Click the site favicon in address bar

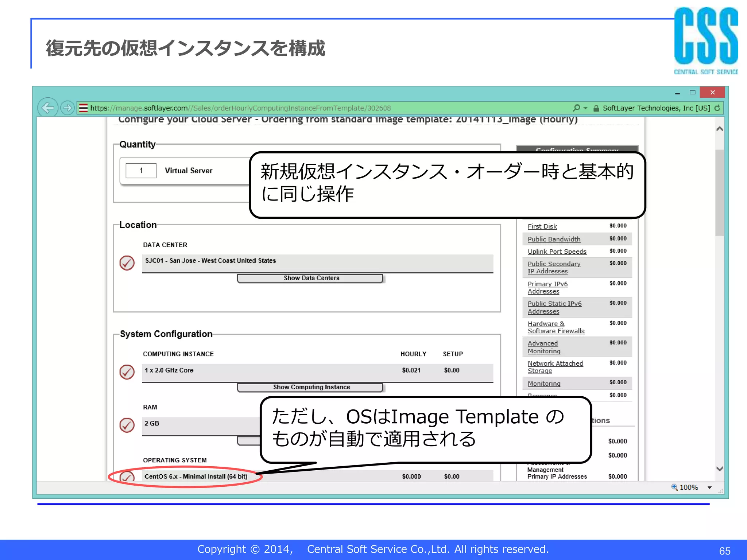[84, 108]
